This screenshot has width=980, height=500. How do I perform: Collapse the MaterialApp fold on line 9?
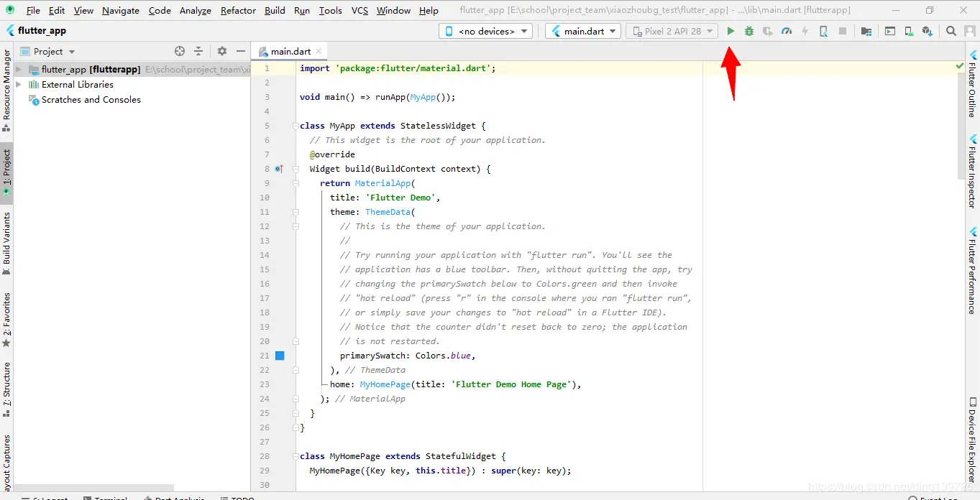(x=295, y=183)
